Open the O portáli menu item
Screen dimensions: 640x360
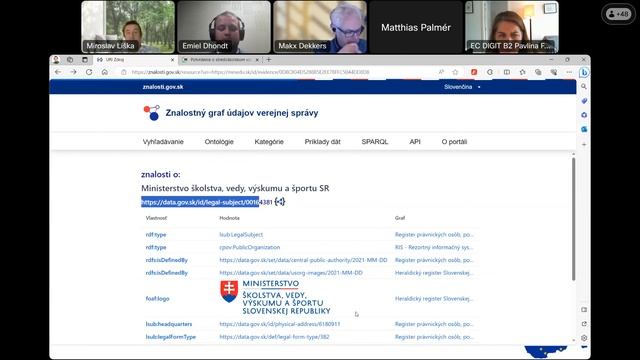click(x=454, y=142)
